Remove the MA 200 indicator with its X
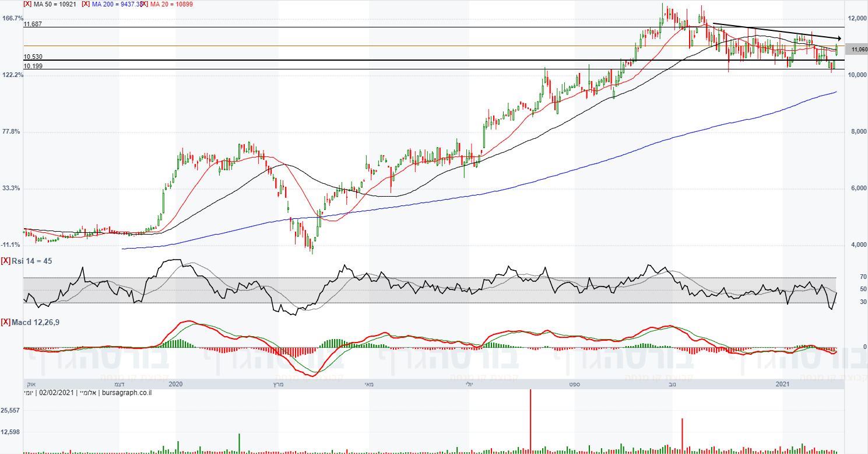Screen dimensions: 868x454 (86, 4)
